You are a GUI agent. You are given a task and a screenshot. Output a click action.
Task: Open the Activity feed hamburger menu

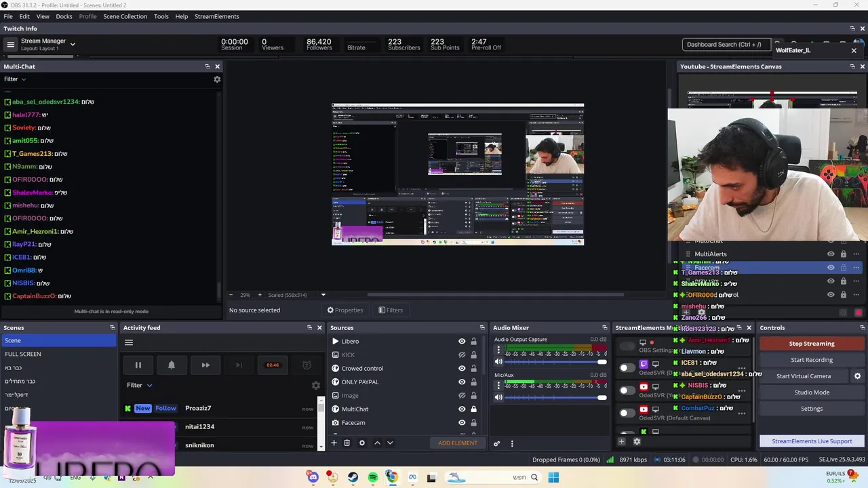coord(129,342)
